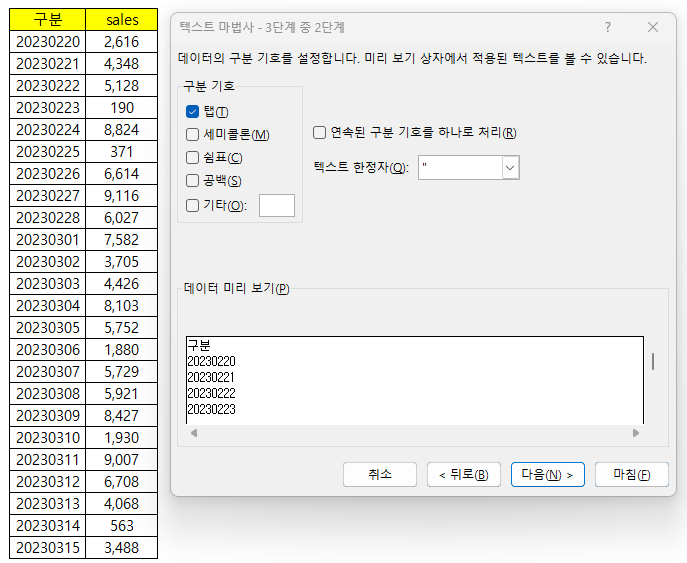The height and width of the screenshot is (563, 687).
Task: Select spreadsheet cell 20230301
Action: click(48, 240)
